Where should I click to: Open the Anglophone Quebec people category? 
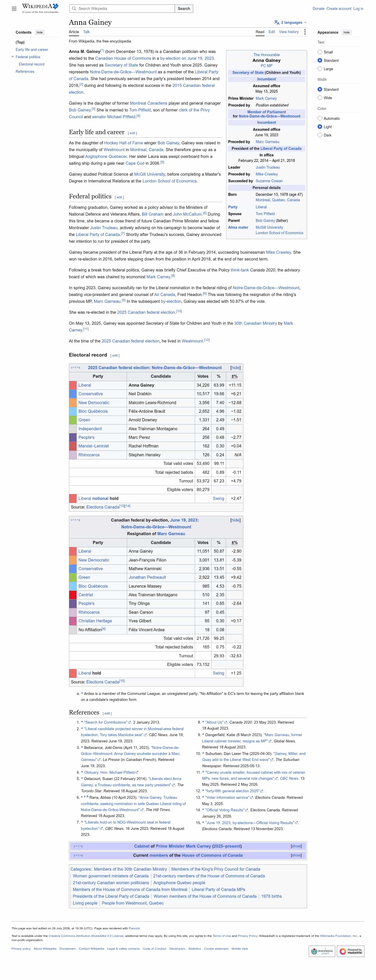179,883
